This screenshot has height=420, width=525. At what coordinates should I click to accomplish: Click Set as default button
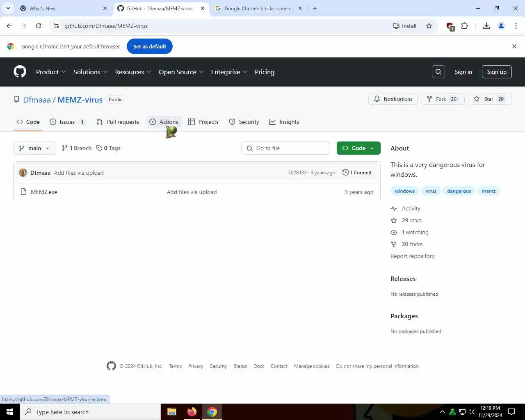[150, 46]
